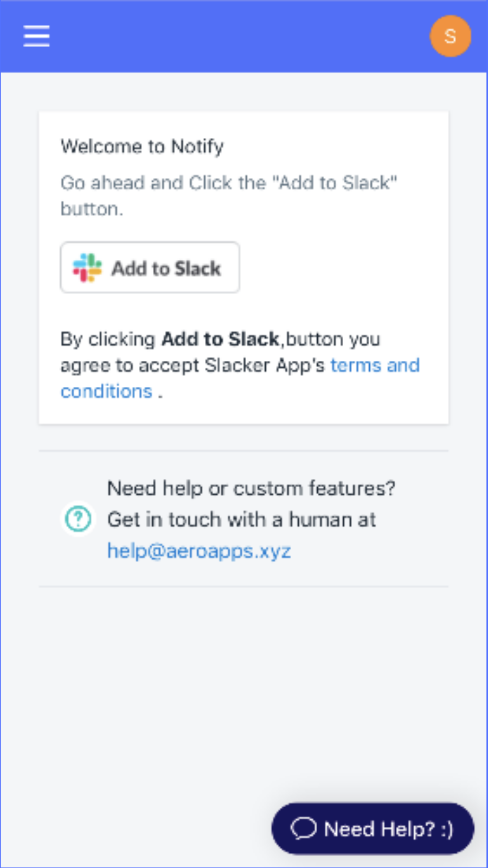Click "Need help or custom features?" text
488x868 pixels.
click(251, 488)
